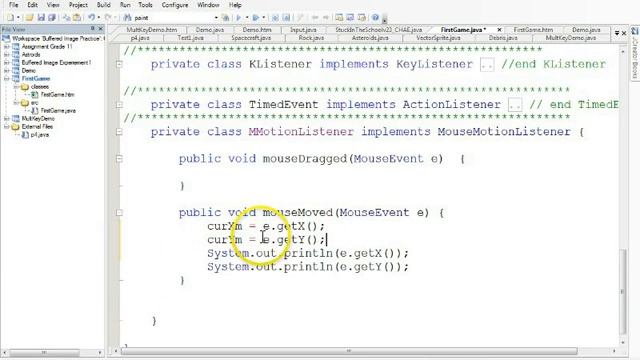The image size is (640, 360).
Task: Click the Redo arrow icon
Action: coord(108,18)
